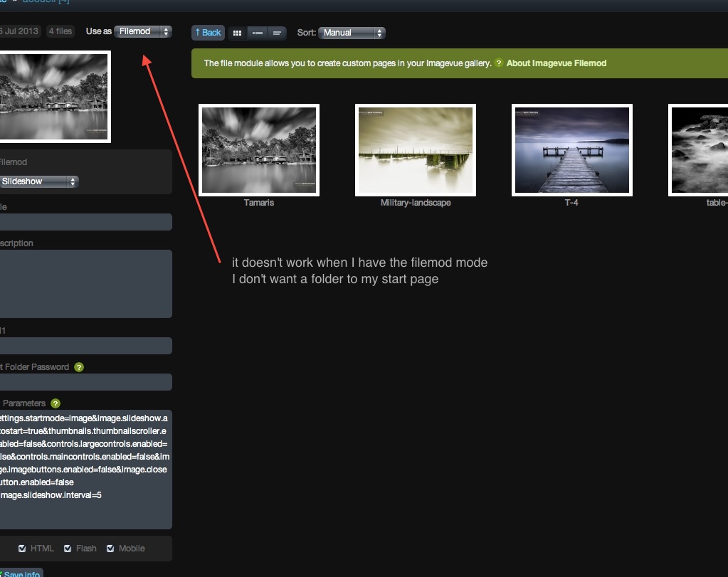Click the 'Military-landscape' caption text
Image resolution: width=728 pixels, height=577 pixels.
[416, 202]
